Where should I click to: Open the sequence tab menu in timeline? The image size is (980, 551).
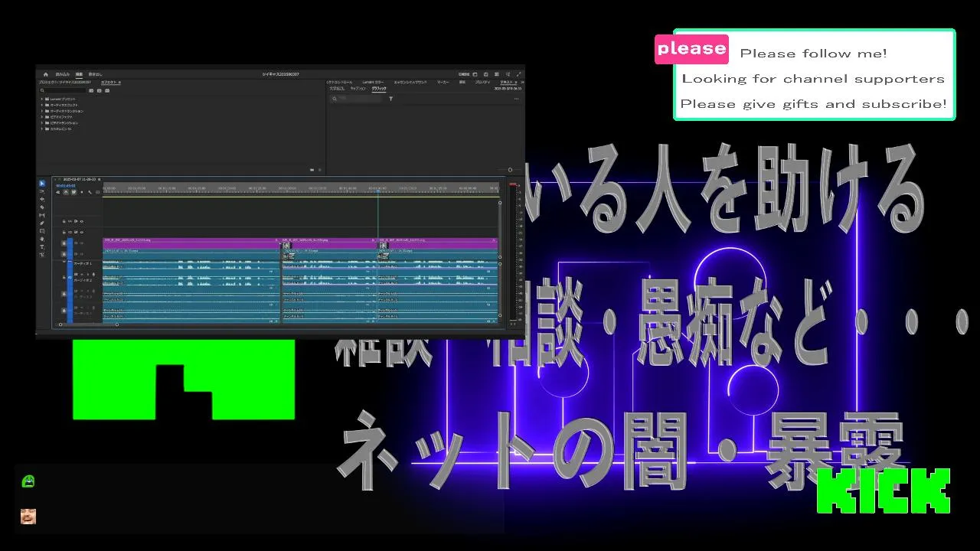[x=100, y=179]
